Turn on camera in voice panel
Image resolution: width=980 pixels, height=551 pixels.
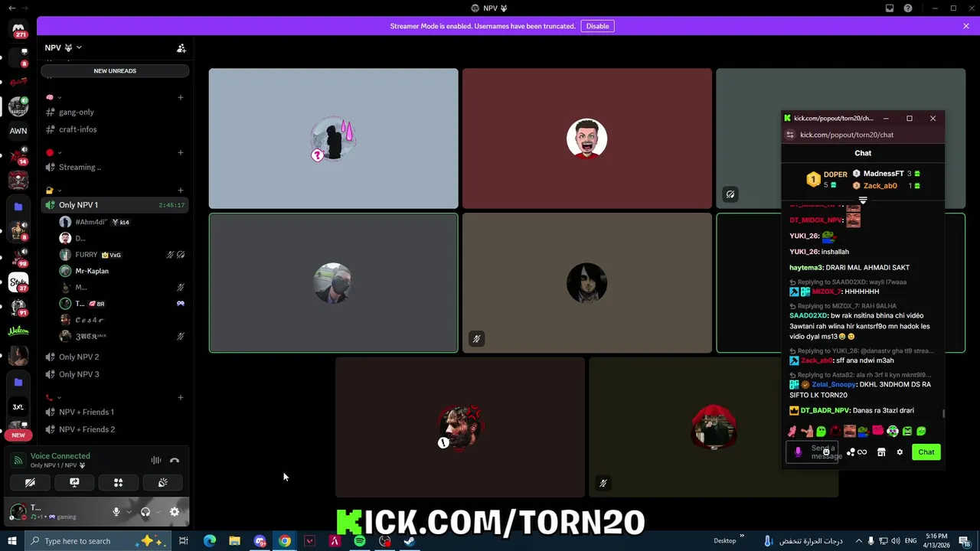pos(30,483)
